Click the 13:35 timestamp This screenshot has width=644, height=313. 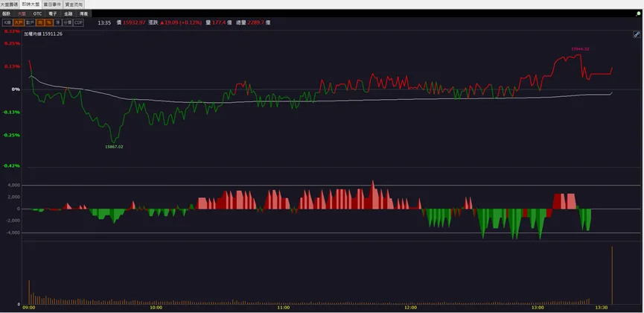pos(104,22)
